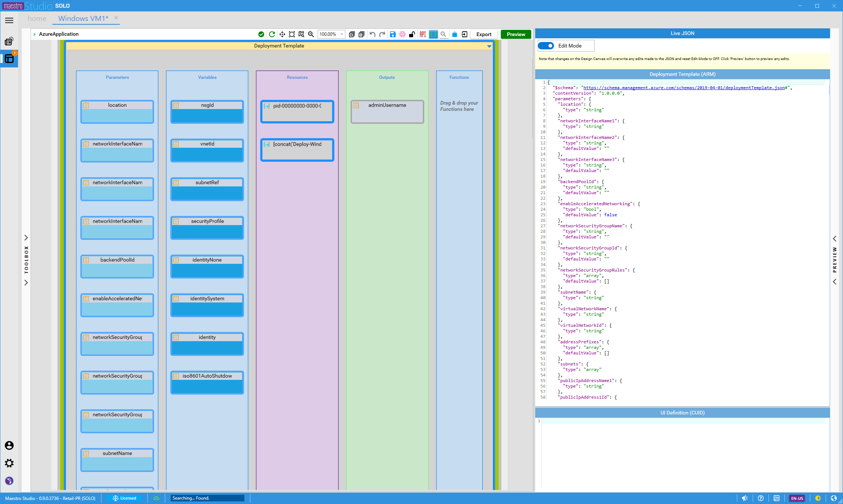Collapse the Deployment Template arrow

(x=489, y=46)
